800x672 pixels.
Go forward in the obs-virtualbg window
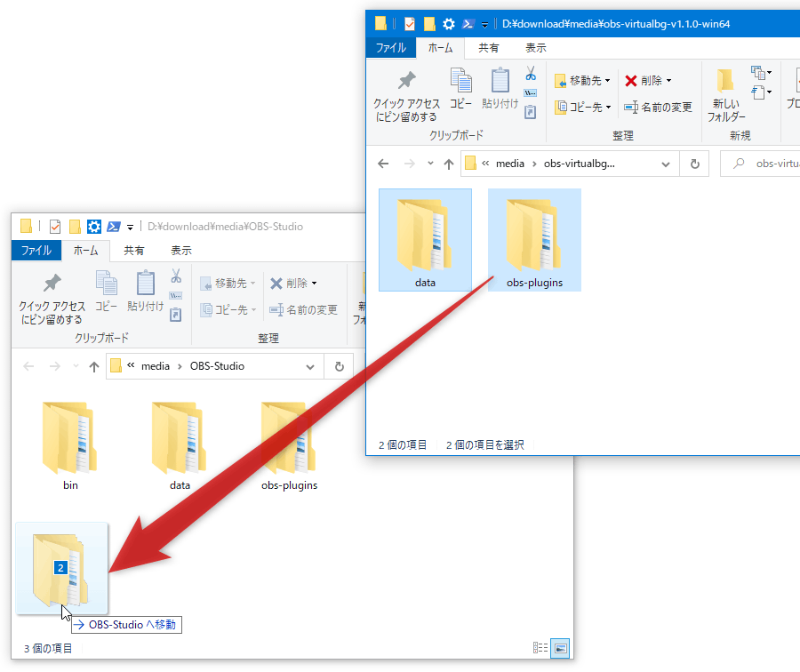coord(409,164)
